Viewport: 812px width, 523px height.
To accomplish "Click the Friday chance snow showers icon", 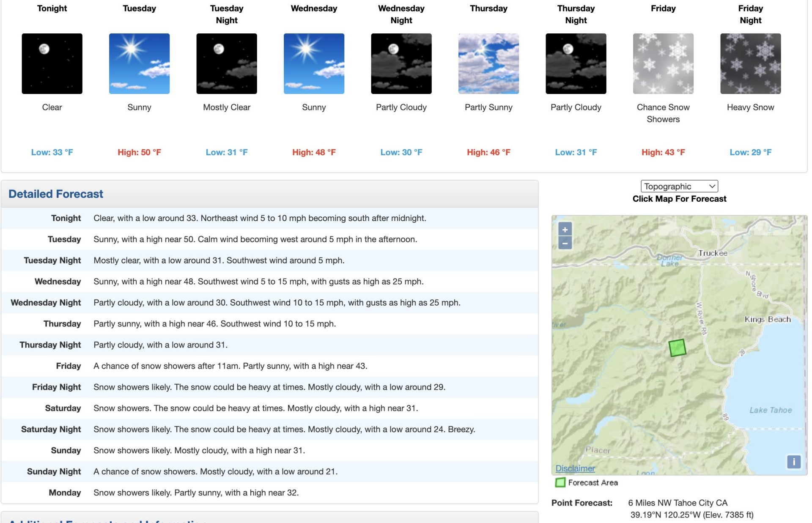I will [663, 64].
